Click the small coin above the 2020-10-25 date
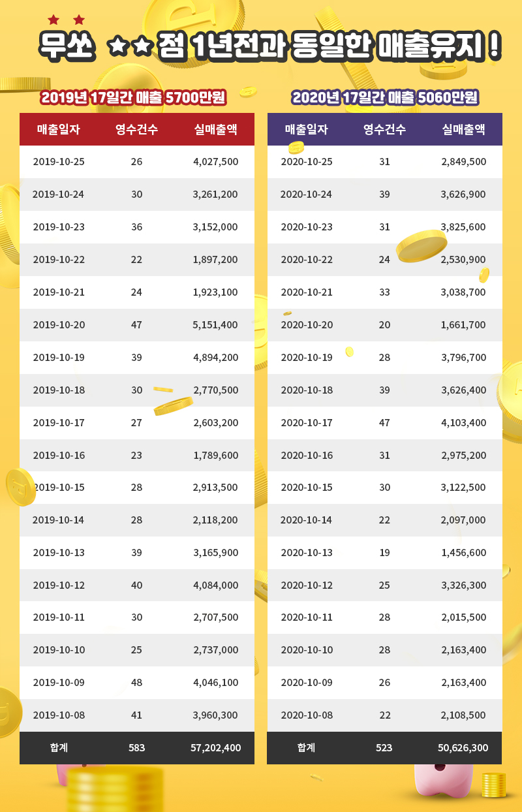Viewport: 522px width, 812px height. [x=296, y=147]
